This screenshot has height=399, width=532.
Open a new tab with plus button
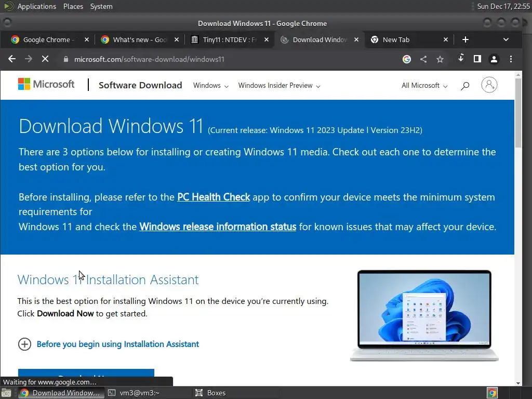pyautogui.click(x=465, y=39)
